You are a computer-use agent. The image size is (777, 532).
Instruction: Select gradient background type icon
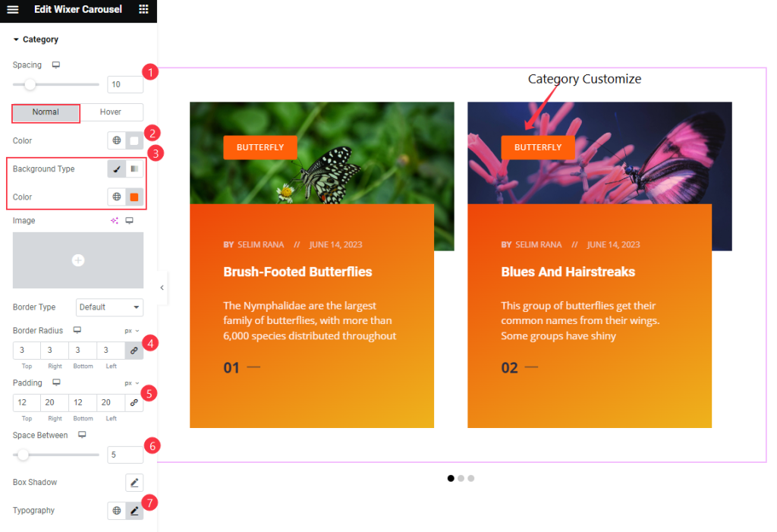[134, 168]
